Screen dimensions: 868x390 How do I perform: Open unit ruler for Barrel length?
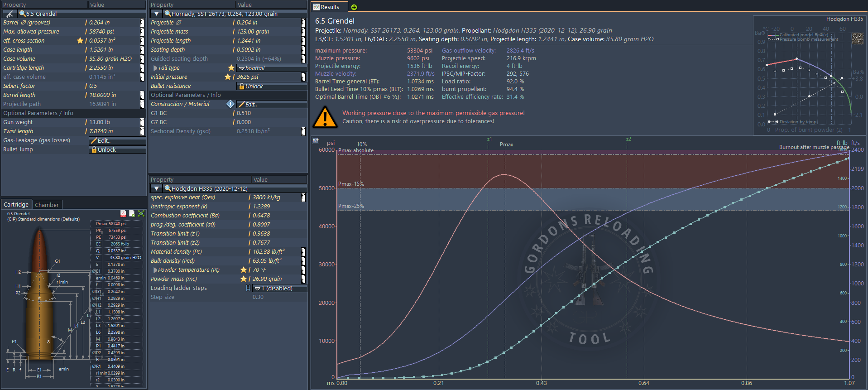142,95
